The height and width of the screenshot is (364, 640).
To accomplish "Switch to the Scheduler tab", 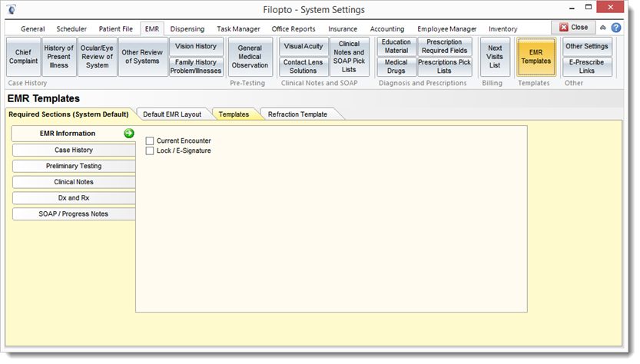I will (x=71, y=29).
